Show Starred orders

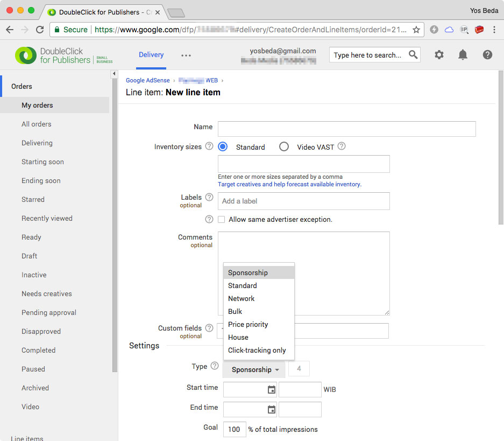point(33,199)
